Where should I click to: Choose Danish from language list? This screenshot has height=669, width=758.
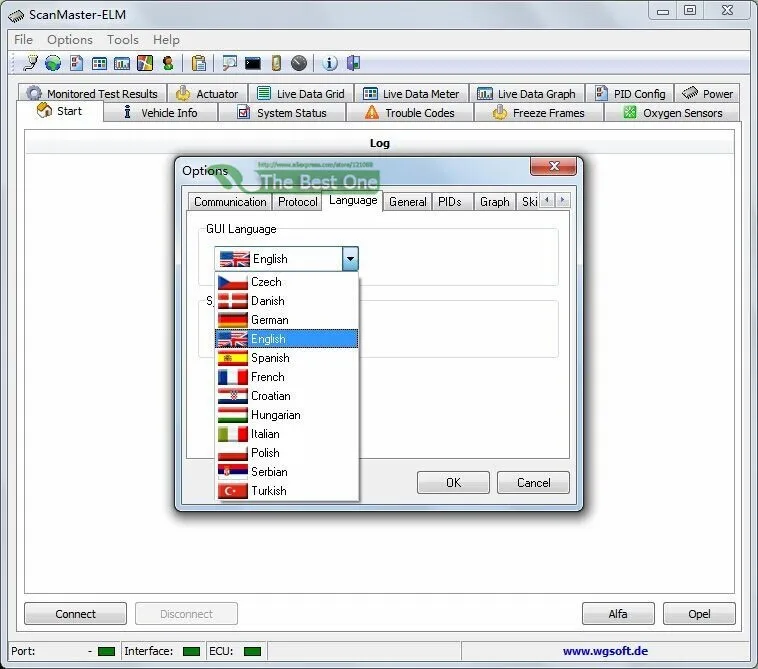tap(287, 301)
